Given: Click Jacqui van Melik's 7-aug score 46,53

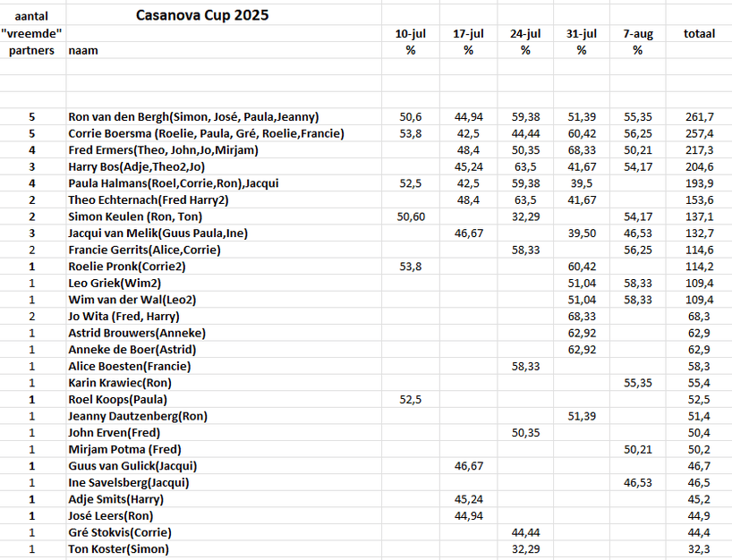Looking at the screenshot, I should click(638, 233).
